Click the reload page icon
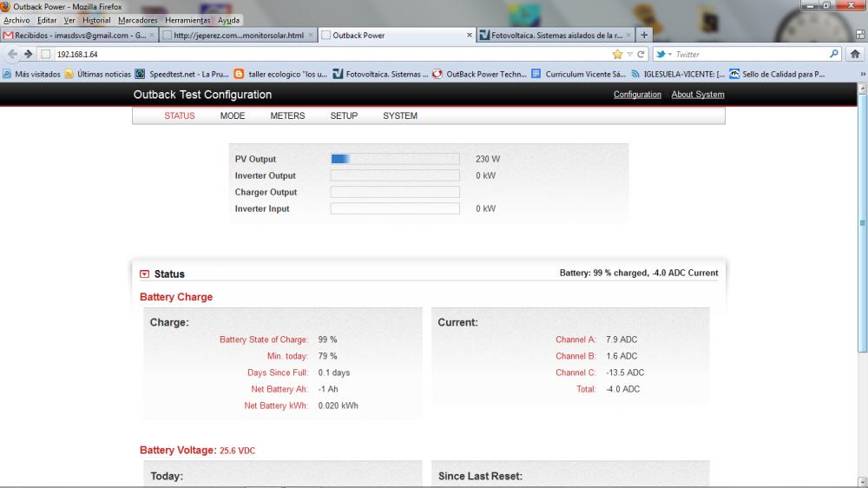Image resolution: width=868 pixels, height=488 pixels. pyautogui.click(x=641, y=55)
